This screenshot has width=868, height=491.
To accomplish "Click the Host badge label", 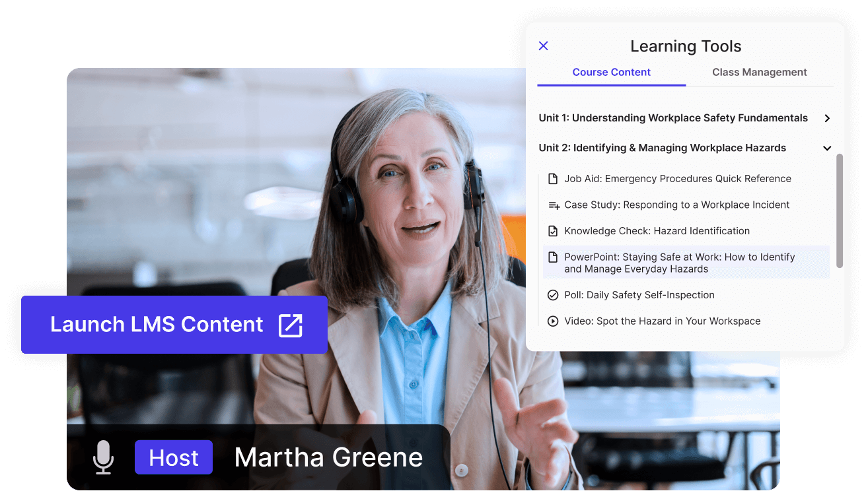I will (x=174, y=457).
